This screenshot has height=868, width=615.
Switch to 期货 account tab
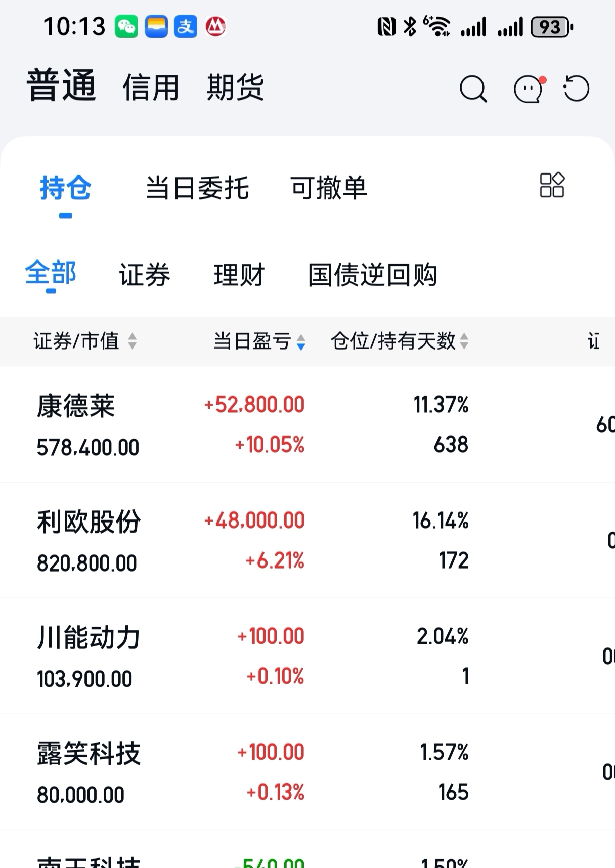[235, 88]
